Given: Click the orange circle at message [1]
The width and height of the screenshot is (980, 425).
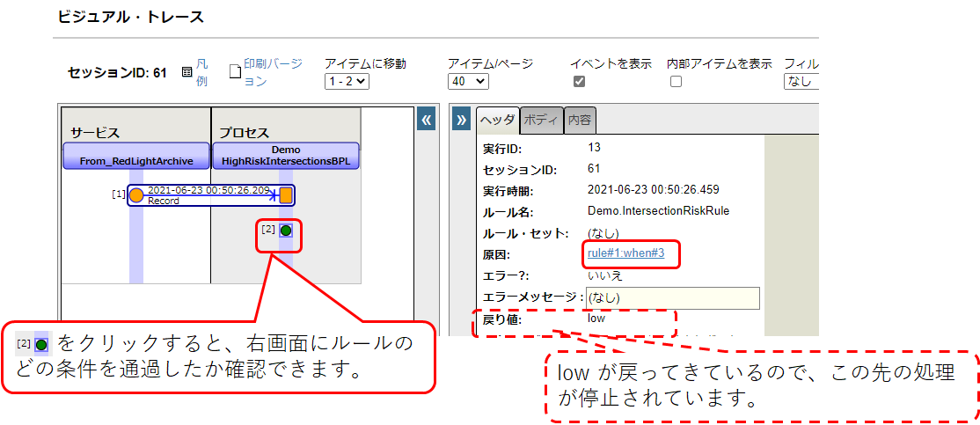Looking at the screenshot, I should coord(136,194).
